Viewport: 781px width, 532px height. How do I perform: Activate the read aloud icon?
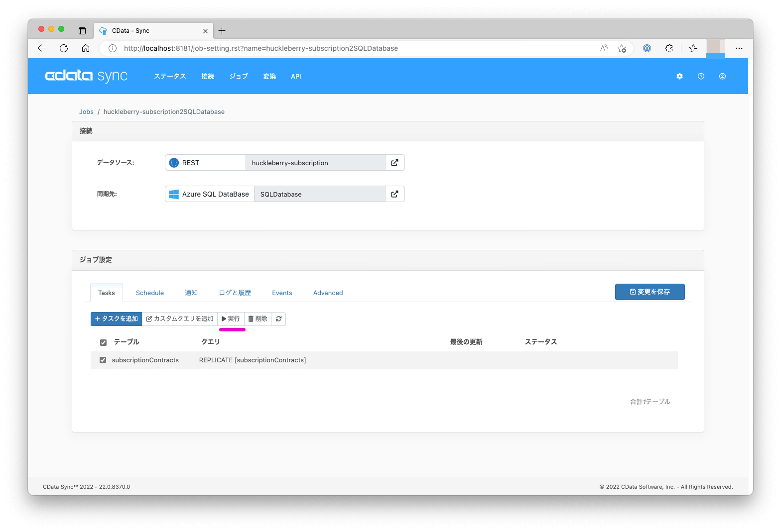click(604, 48)
